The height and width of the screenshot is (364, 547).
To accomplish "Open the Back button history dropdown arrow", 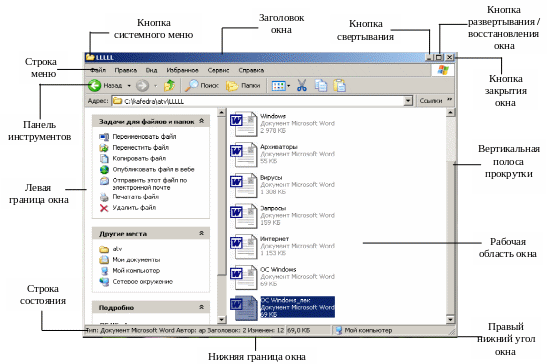I will pos(129,86).
